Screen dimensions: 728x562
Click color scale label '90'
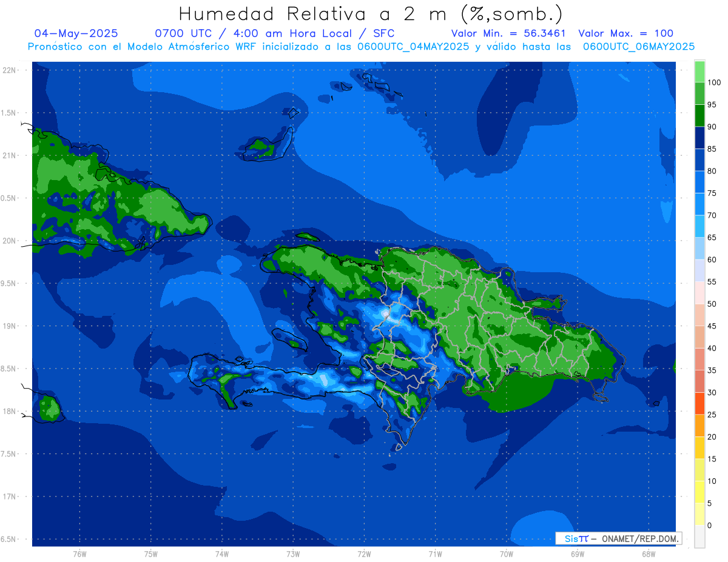tap(712, 127)
